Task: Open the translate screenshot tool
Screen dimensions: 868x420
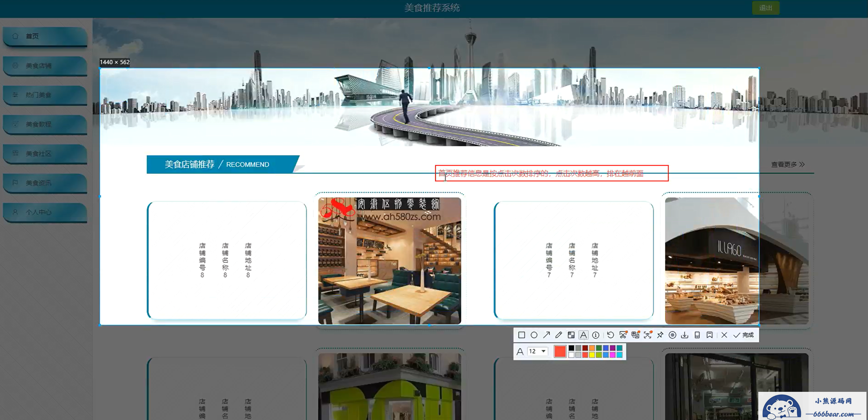Action: click(635, 335)
